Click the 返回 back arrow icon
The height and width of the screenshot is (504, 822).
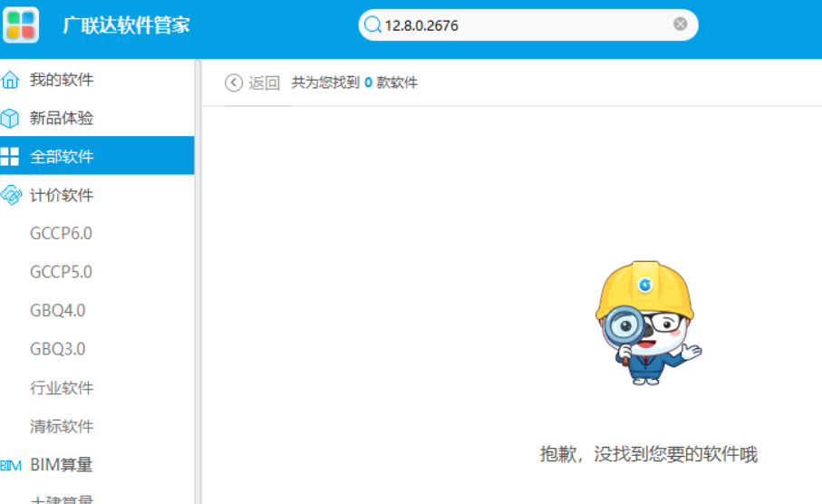234,82
